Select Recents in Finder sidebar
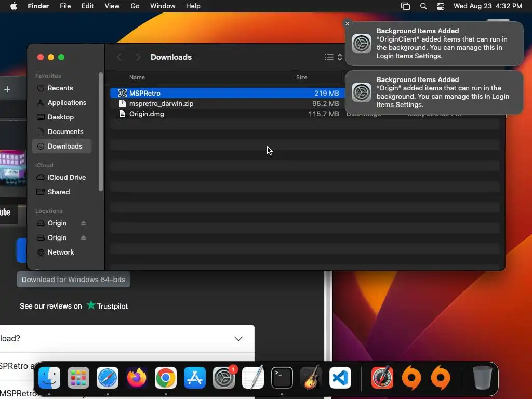The height and width of the screenshot is (399, 532). click(62, 88)
